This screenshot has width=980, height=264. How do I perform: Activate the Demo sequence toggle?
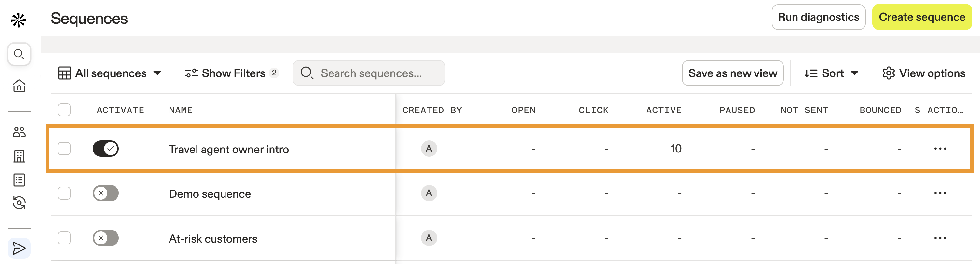(105, 193)
